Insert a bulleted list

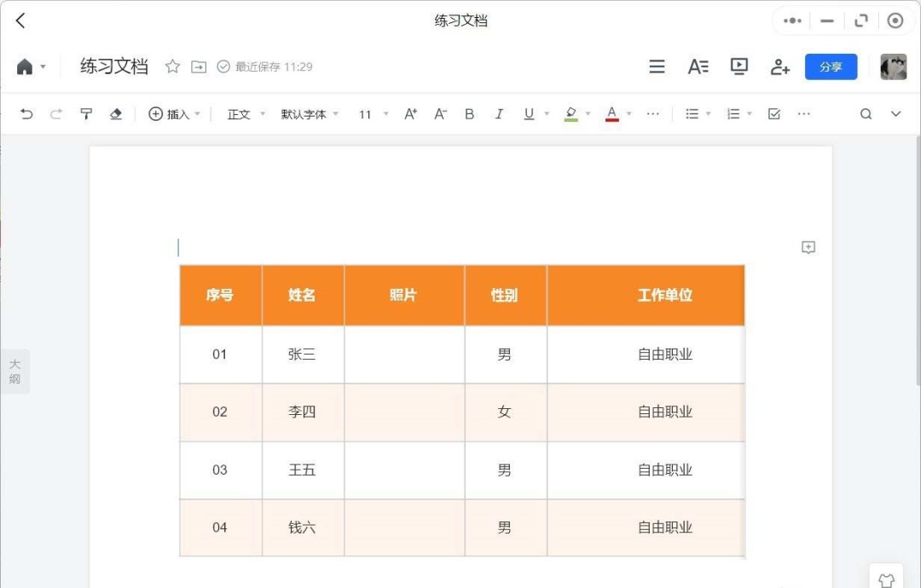(x=693, y=113)
